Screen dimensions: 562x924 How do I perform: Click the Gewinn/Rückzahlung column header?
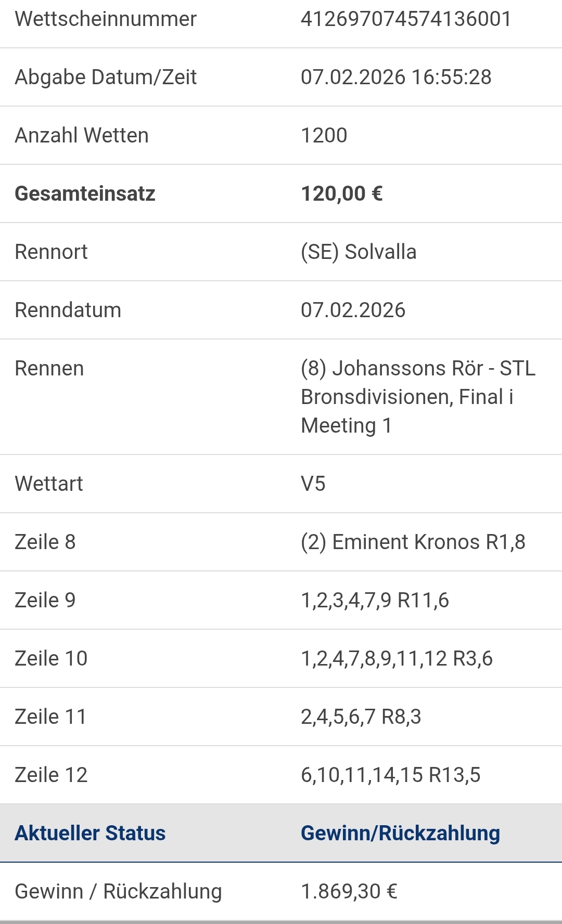400,834
